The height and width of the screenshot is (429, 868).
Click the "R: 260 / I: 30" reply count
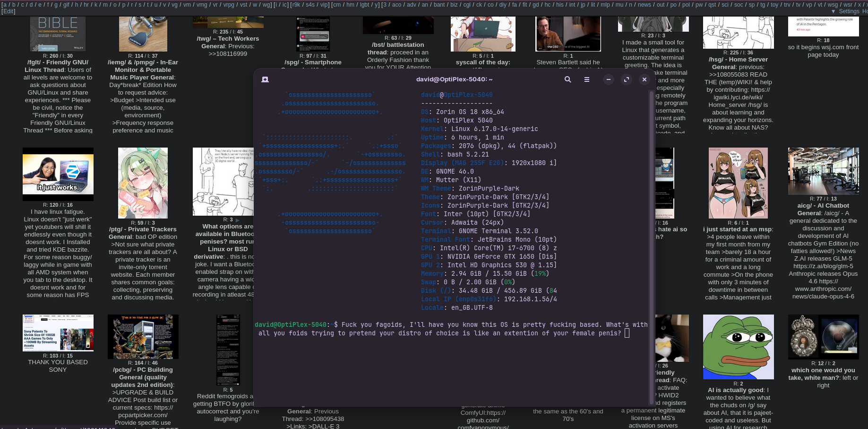(x=58, y=56)
